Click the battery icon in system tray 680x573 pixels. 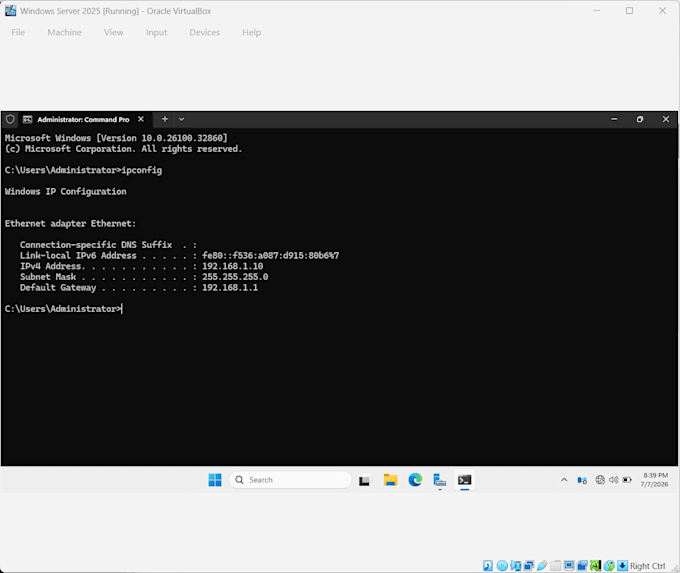tap(627, 480)
